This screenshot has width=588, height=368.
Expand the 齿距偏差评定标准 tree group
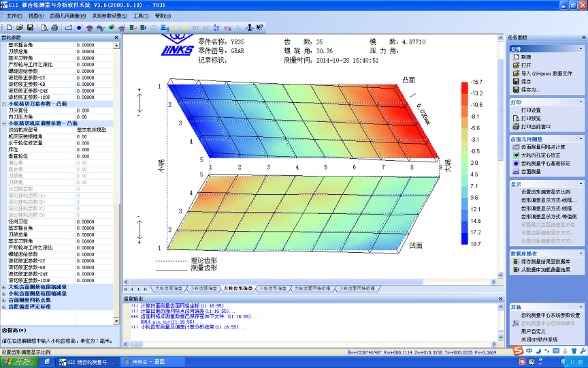click(x=4, y=307)
